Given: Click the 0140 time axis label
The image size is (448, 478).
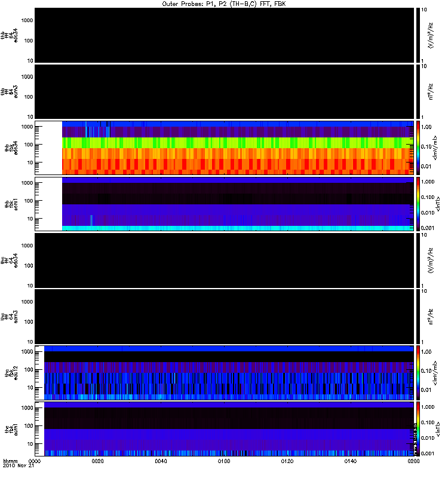Looking at the screenshot, I should coord(350,461).
